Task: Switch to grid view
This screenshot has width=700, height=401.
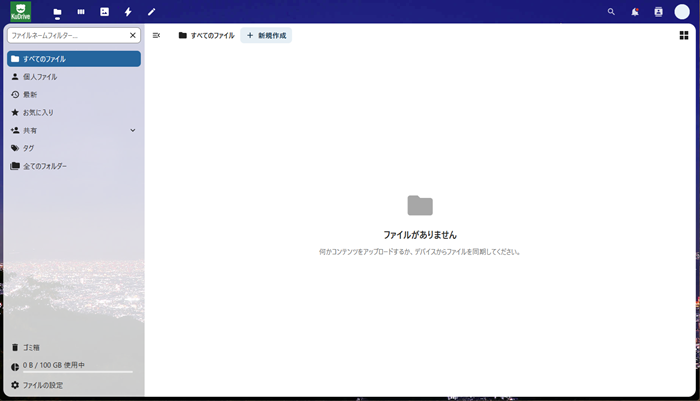Action: tap(683, 35)
